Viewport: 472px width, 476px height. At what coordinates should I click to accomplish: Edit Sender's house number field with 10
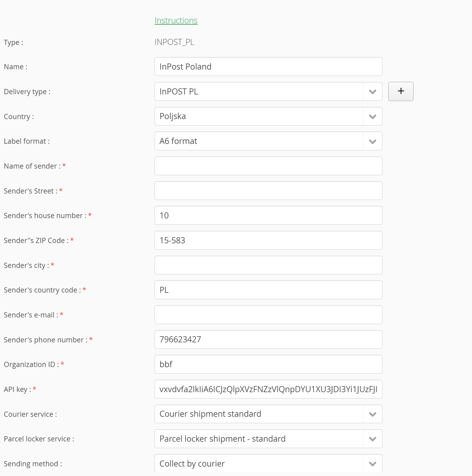pos(268,215)
